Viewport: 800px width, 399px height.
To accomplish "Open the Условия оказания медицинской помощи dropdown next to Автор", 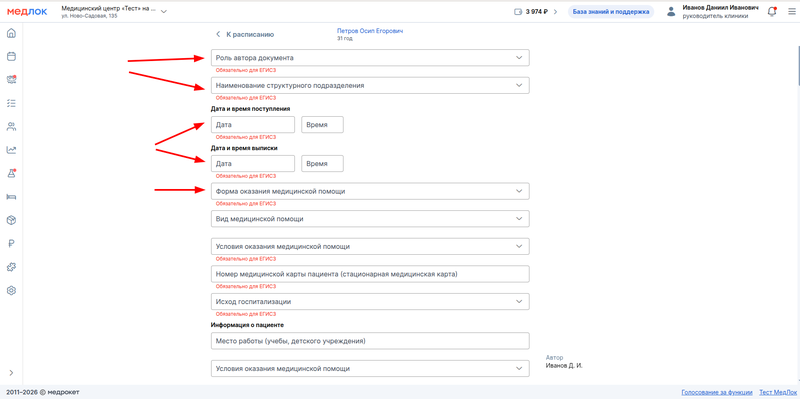I will (x=370, y=368).
